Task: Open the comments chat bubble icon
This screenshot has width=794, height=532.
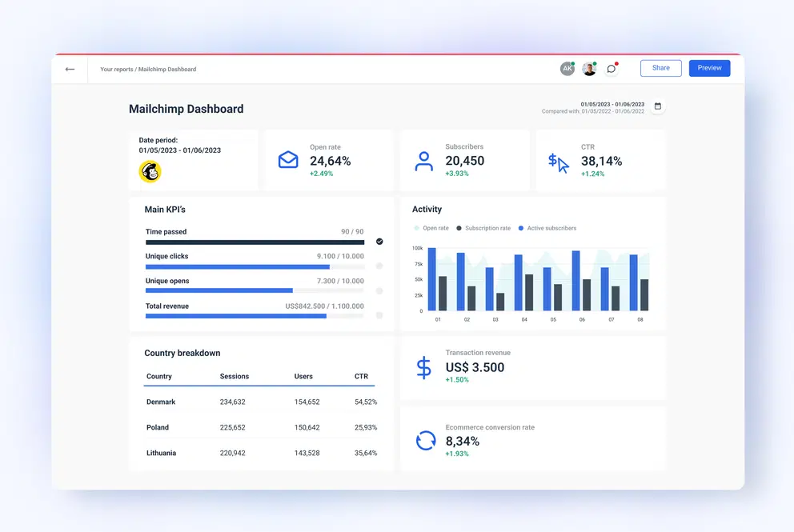Action: click(x=611, y=68)
